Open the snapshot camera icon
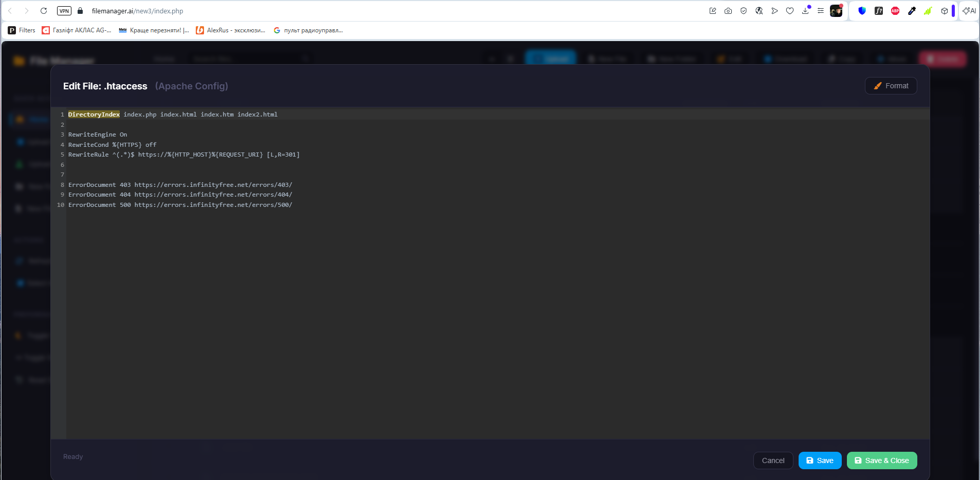The image size is (980, 480). [728, 11]
